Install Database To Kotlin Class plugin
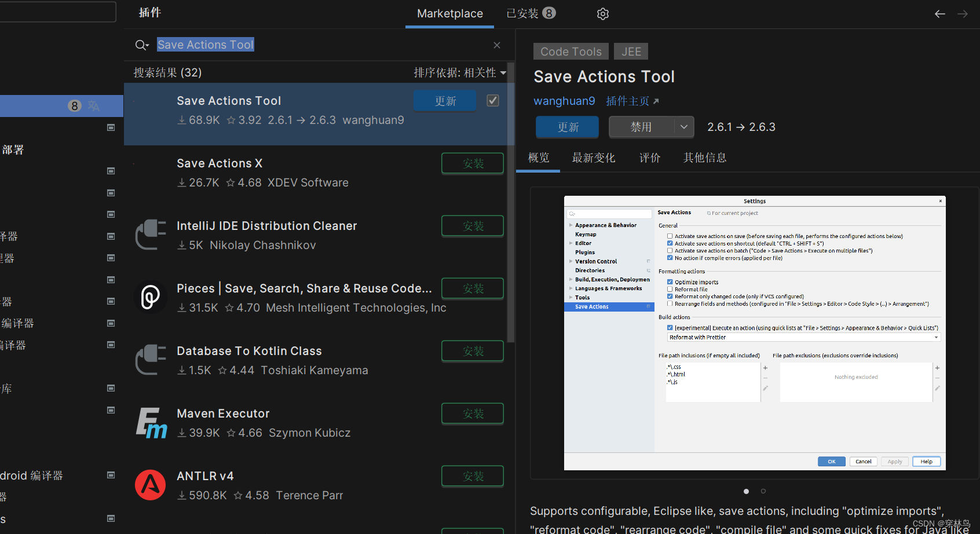The height and width of the screenshot is (534, 980). point(473,351)
